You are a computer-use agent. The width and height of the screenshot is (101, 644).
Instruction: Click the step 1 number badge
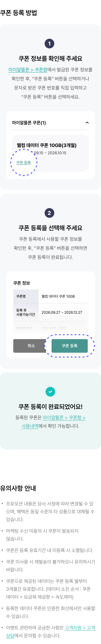(49, 43)
